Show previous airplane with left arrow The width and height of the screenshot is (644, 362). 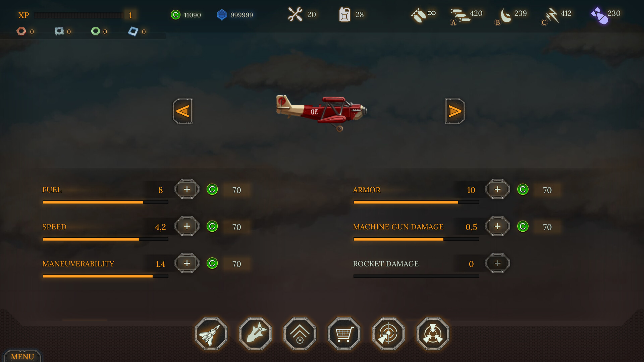pyautogui.click(x=183, y=111)
